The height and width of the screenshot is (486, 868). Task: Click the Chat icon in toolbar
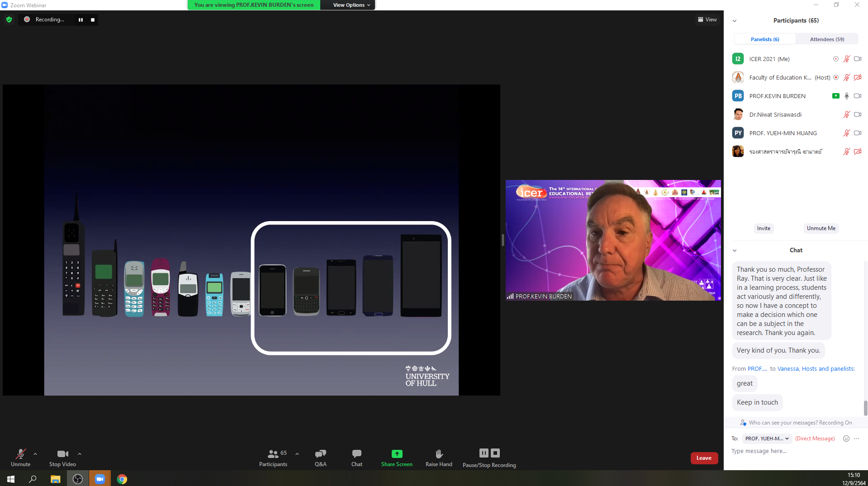356,454
